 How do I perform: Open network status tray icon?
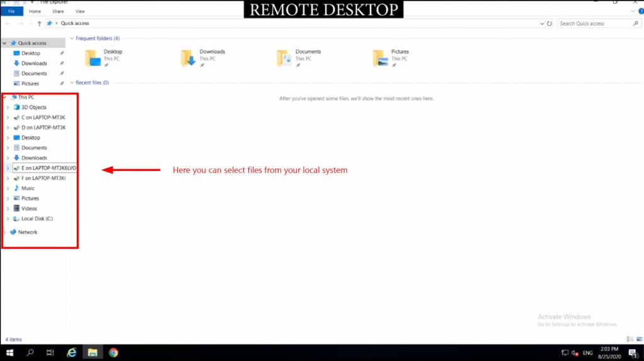point(565,353)
